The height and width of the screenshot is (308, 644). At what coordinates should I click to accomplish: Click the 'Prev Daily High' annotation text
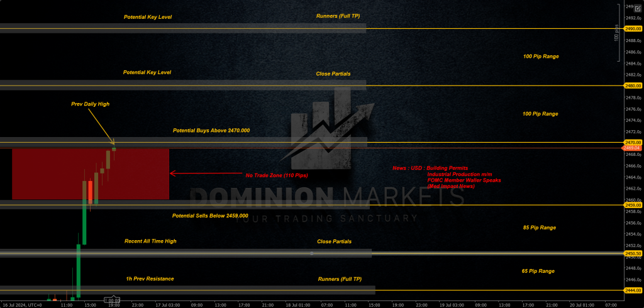91,104
